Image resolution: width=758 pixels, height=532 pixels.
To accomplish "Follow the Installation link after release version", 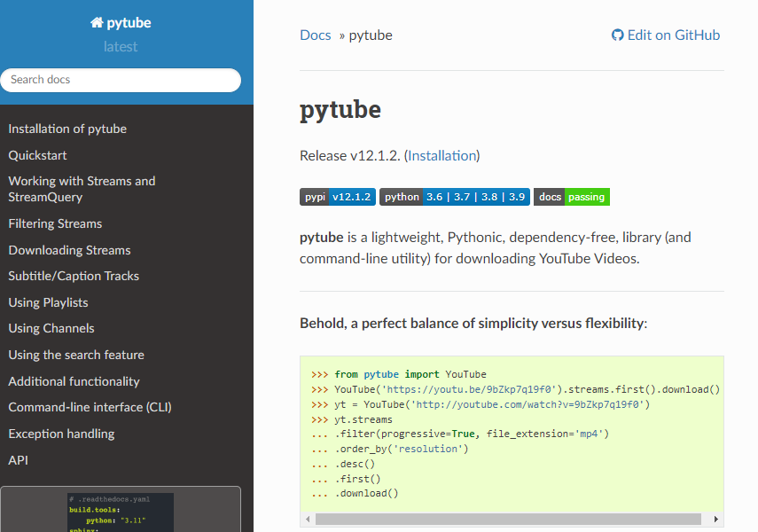I will tap(442, 155).
